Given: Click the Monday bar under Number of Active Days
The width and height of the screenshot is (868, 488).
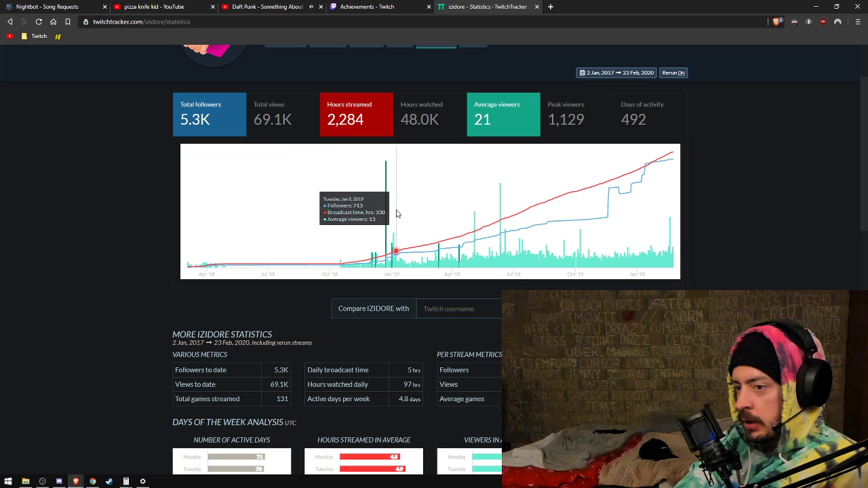Looking at the screenshot, I should point(236,457).
